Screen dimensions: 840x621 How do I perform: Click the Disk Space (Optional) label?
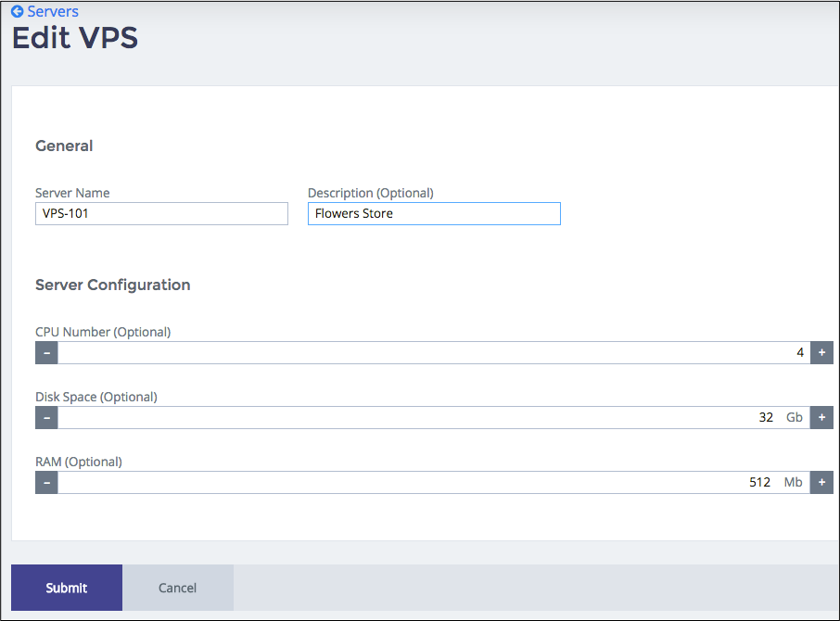[96, 397]
